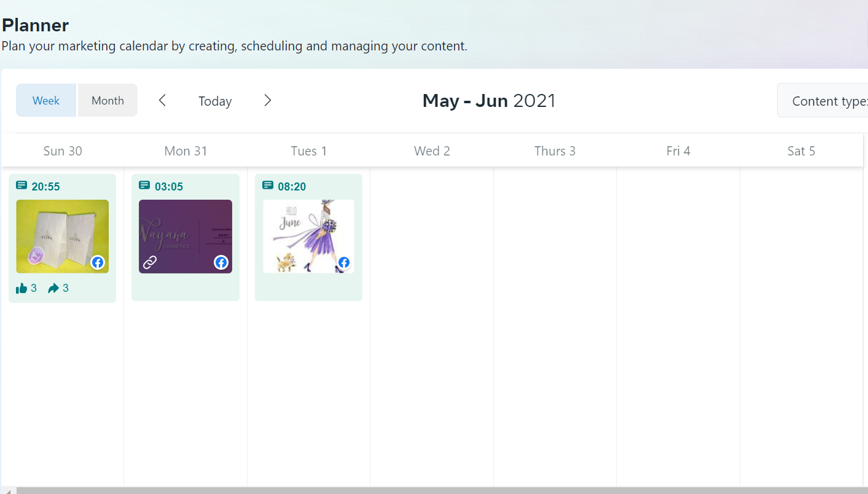
Task: Click the previous week arrow
Action: pyautogui.click(x=162, y=100)
